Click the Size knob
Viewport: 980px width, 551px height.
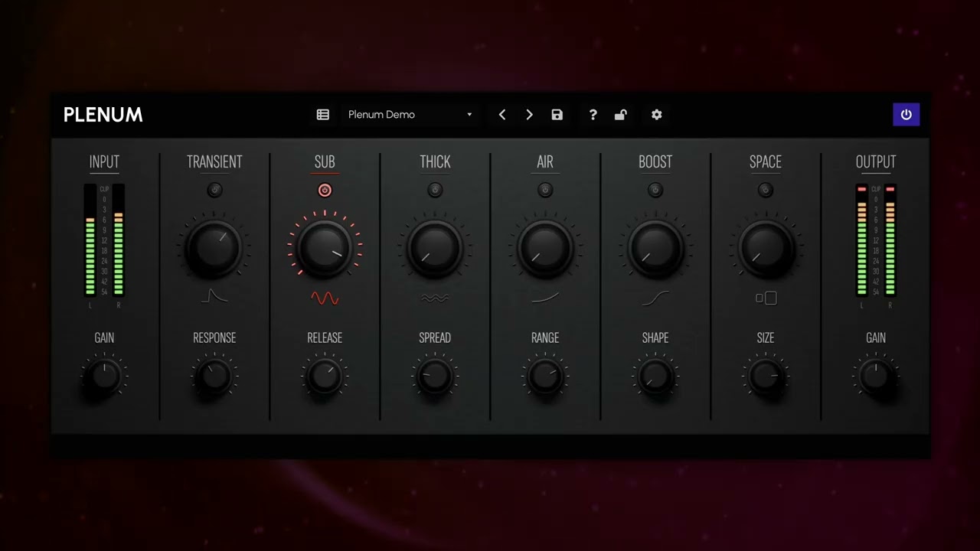pyautogui.click(x=766, y=376)
